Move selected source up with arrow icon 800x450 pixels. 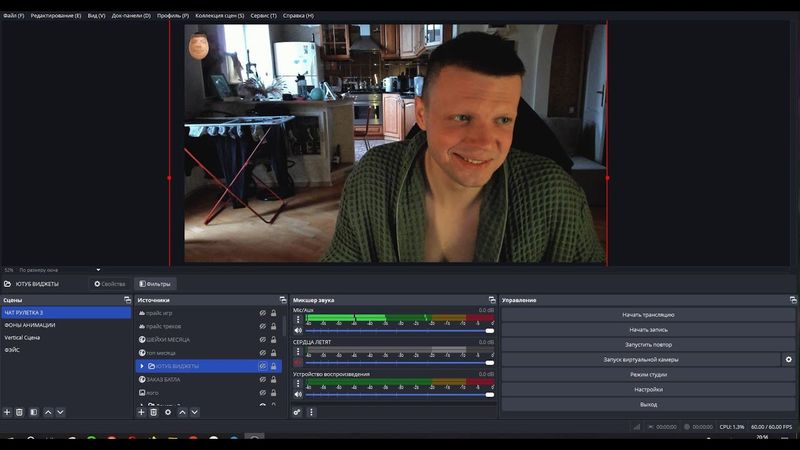[181, 412]
